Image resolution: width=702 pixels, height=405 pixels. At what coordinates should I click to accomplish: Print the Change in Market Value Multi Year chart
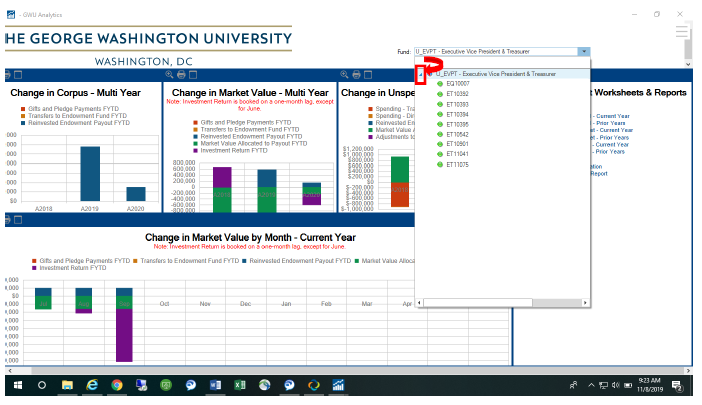[181, 75]
